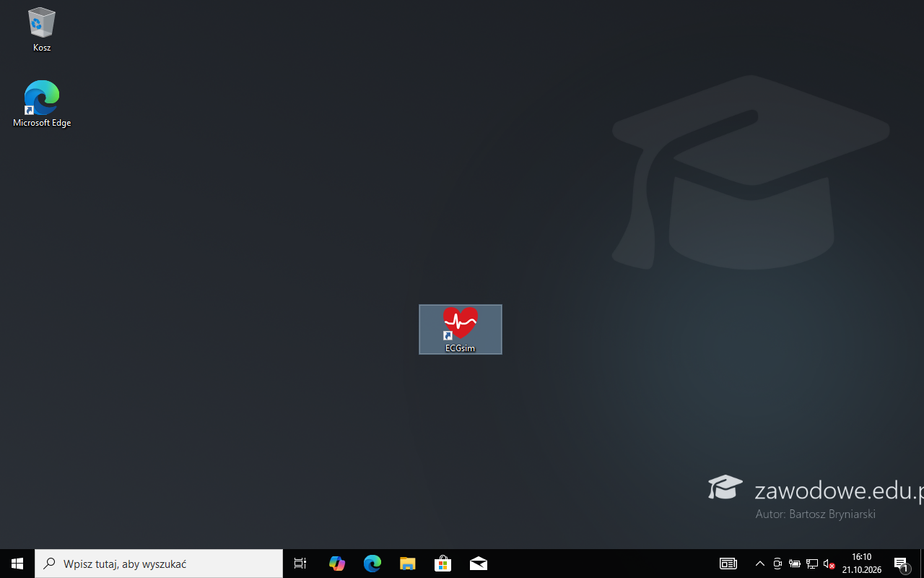This screenshot has height=578, width=924.
Task: Select the Kosz recycle bin icon
Action: [42, 30]
